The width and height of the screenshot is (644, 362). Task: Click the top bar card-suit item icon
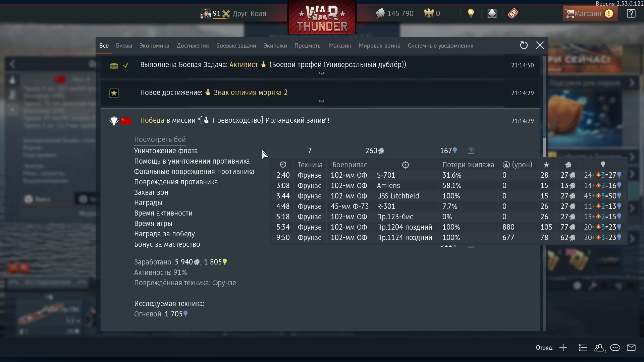click(492, 13)
